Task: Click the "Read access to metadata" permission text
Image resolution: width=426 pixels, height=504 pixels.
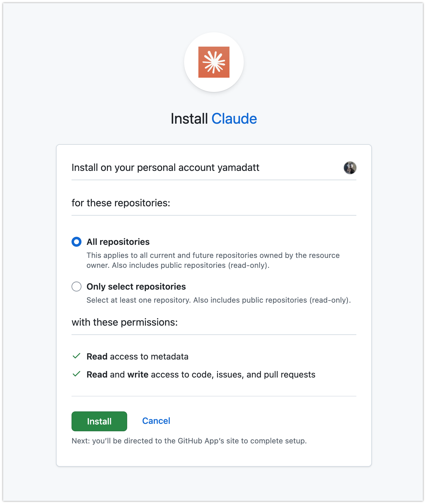Action: (x=137, y=356)
